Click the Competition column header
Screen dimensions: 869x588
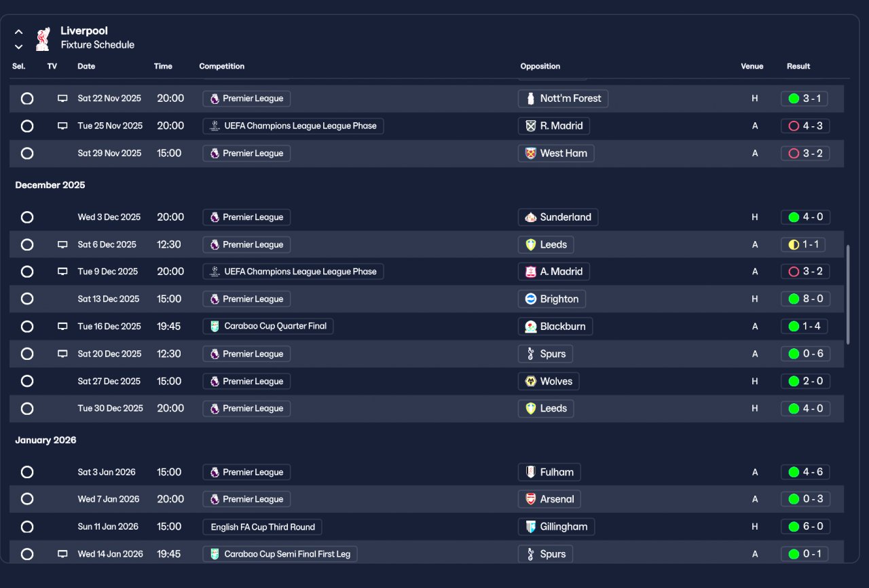tap(221, 67)
